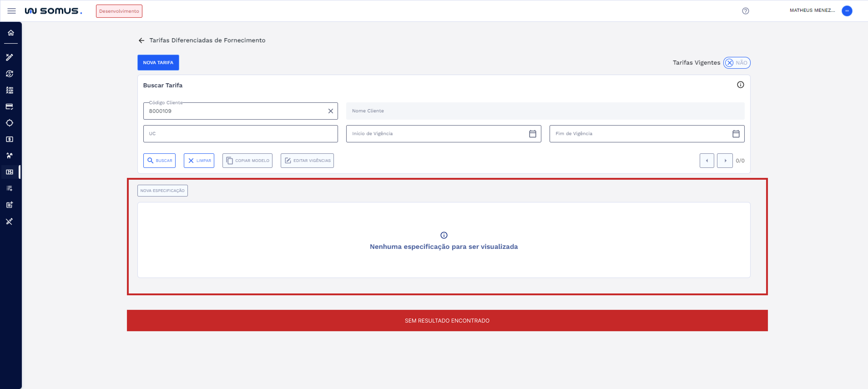Screen dimensions: 868x389
Task: Open the crosshair target sidebar icon
Action: [9, 123]
